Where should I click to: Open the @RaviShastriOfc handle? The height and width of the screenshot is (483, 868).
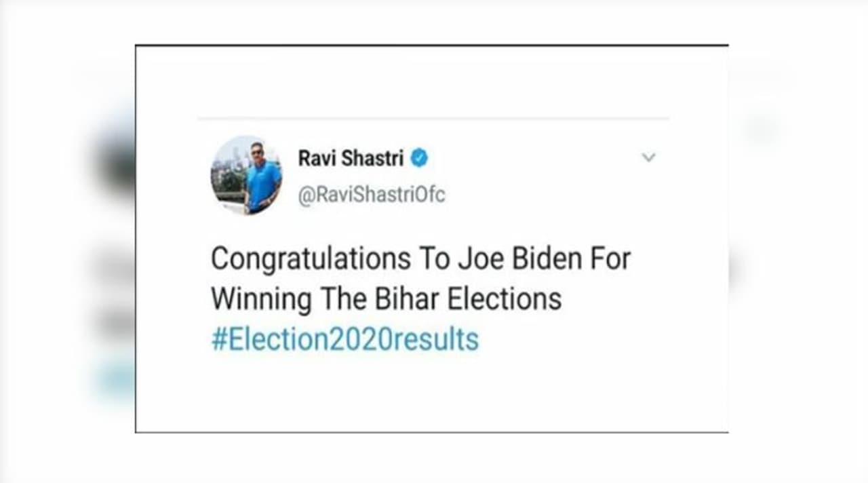click(x=372, y=195)
